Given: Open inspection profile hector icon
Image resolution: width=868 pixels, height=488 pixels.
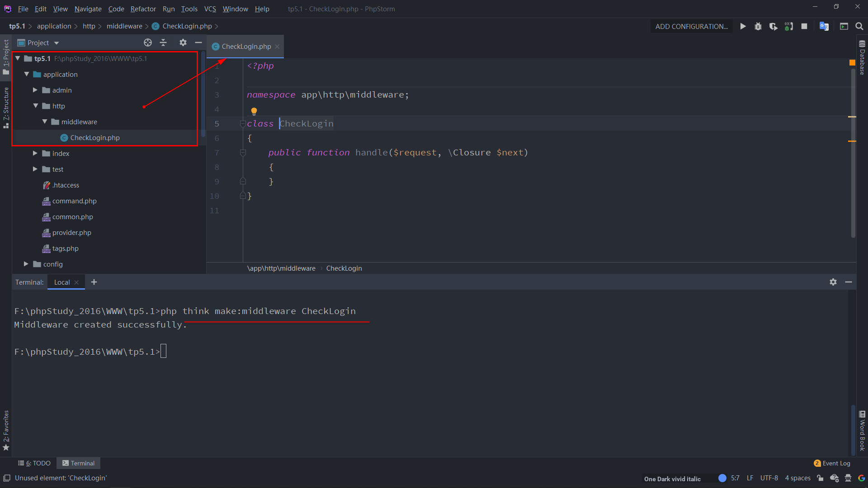Looking at the screenshot, I should click(x=848, y=478).
